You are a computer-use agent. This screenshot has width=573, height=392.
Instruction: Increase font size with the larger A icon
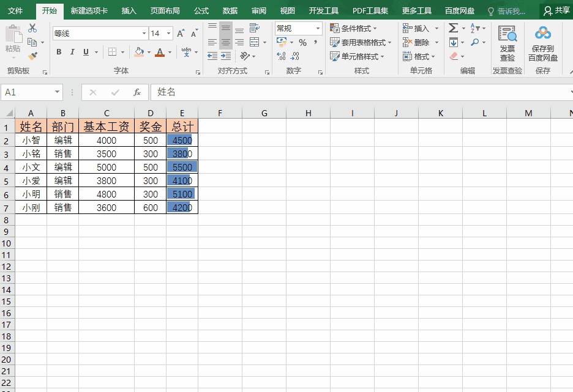(181, 34)
